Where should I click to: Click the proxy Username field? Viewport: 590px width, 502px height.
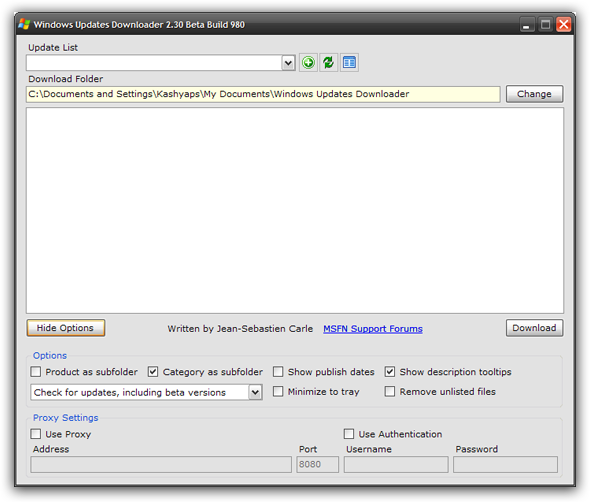pyautogui.click(x=396, y=464)
